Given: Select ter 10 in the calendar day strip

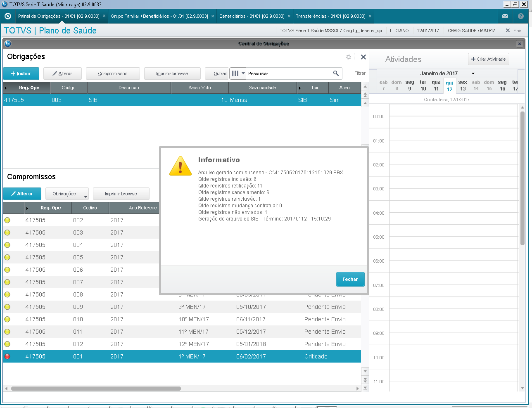Looking at the screenshot, I should [x=423, y=85].
